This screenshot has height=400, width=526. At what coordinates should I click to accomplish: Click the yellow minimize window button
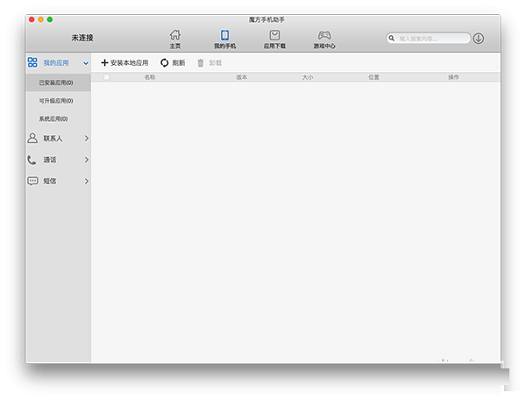point(41,19)
